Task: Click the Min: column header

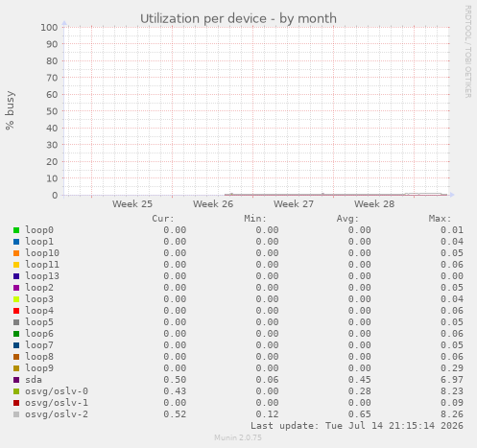Action: pyautogui.click(x=255, y=219)
